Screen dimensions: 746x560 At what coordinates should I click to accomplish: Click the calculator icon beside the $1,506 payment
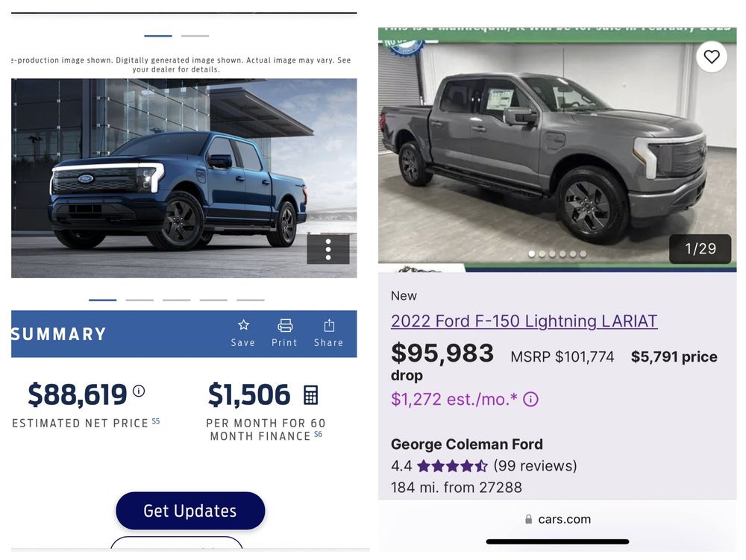311,394
